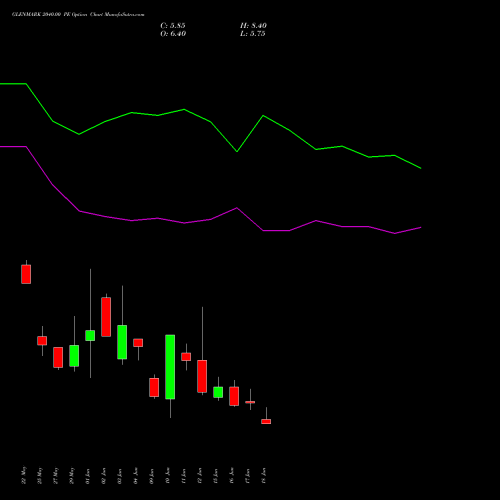500x500 pixels.
Task: Click the thin red candlestick above 17 Jun
Action: tap(250, 402)
